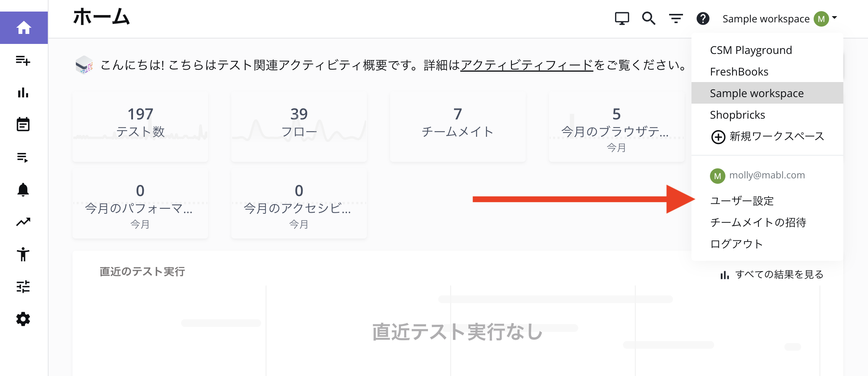
Task: Select the accessibility person icon
Action: tap(24, 254)
